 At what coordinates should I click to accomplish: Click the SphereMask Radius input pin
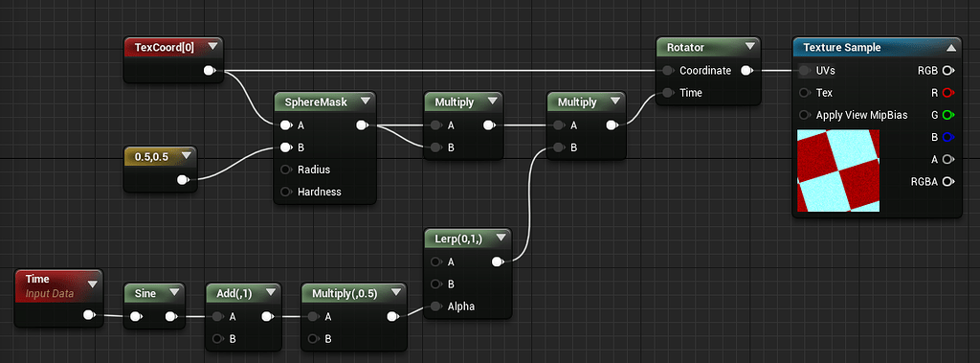(286, 170)
